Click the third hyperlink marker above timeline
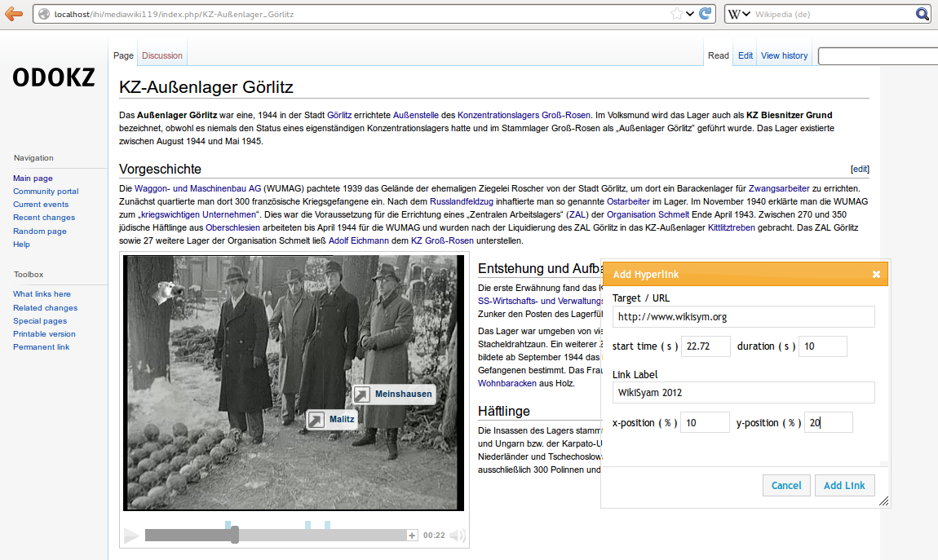 (x=327, y=525)
